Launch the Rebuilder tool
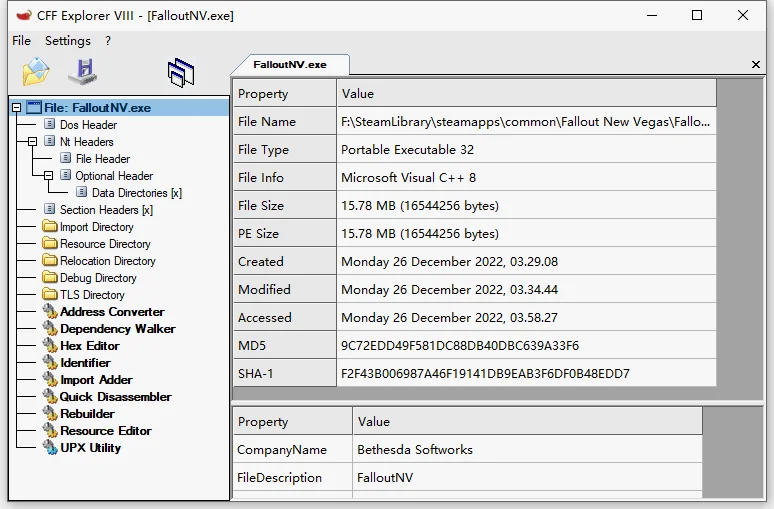Image resolution: width=774 pixels, height=509 pixels. 87,414
